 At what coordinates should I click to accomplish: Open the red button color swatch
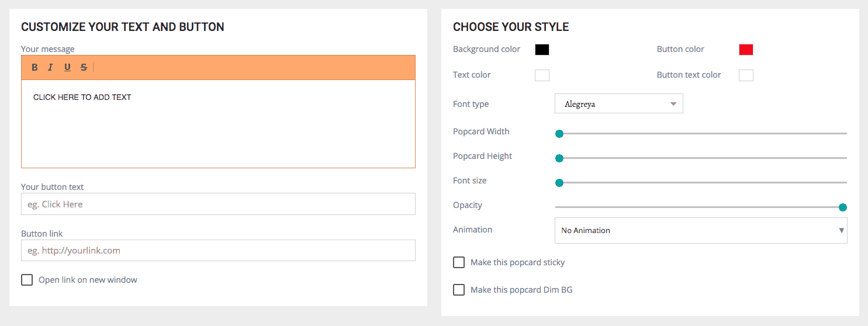746,50
